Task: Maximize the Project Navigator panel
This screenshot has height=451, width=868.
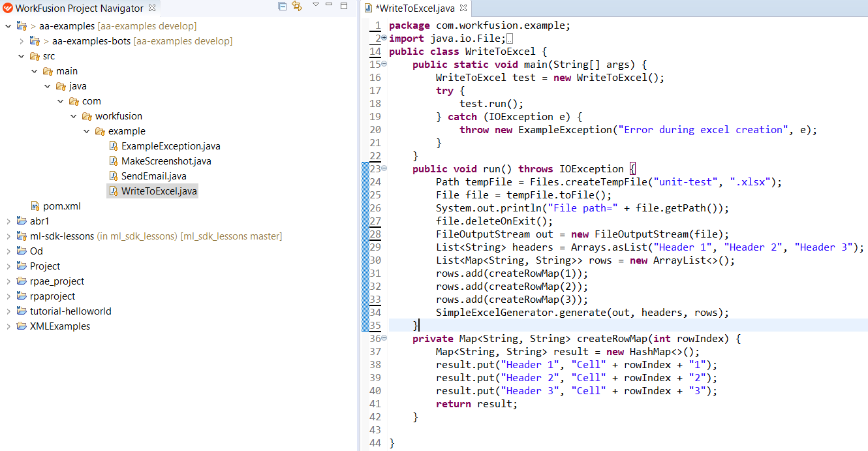Action: point(345,5)
